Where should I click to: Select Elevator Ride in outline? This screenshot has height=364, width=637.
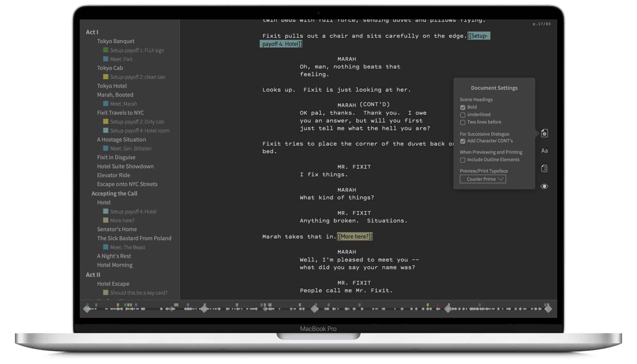[x=113, y=175]
